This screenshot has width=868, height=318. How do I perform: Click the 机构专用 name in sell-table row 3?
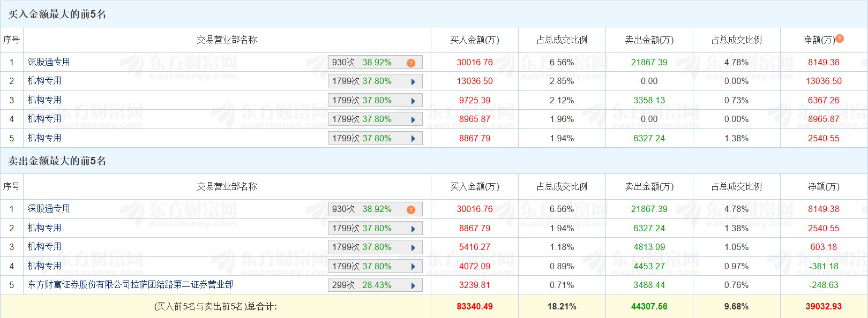coord(44,247)
